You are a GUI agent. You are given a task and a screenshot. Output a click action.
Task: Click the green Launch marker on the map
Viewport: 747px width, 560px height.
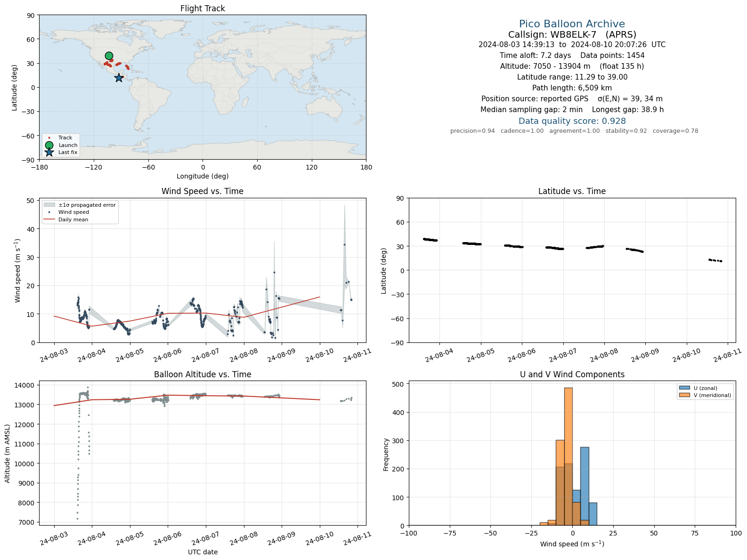click(109, 56)
